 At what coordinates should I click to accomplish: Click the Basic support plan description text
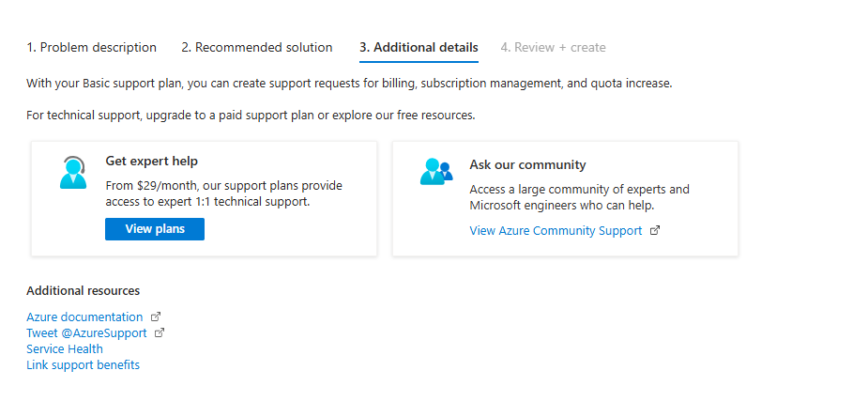pos(349,85)
